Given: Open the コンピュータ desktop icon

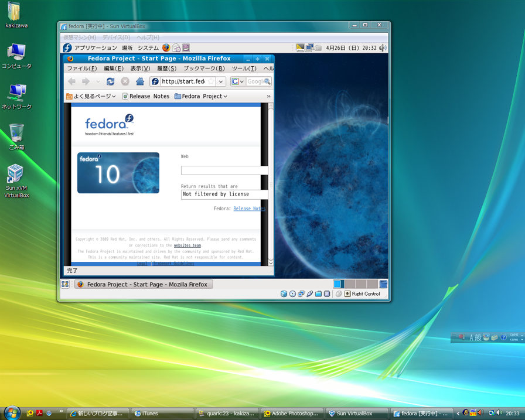Looking at the screenshot, I should pyautogui.click(x=16, y=56).
